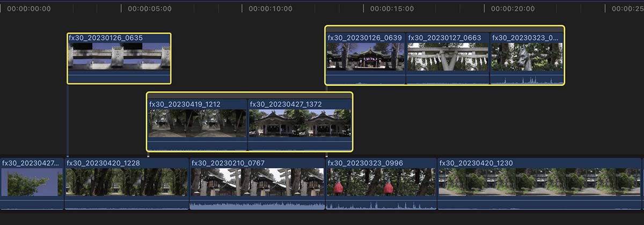Click the 00:00:10:00 timecode on ruler

point(270,9)
